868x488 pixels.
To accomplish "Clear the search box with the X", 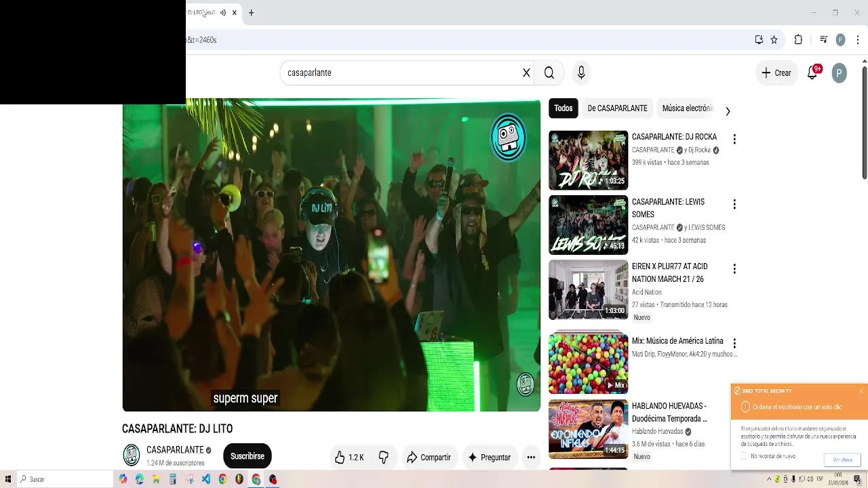I will [x=526, y=73].
